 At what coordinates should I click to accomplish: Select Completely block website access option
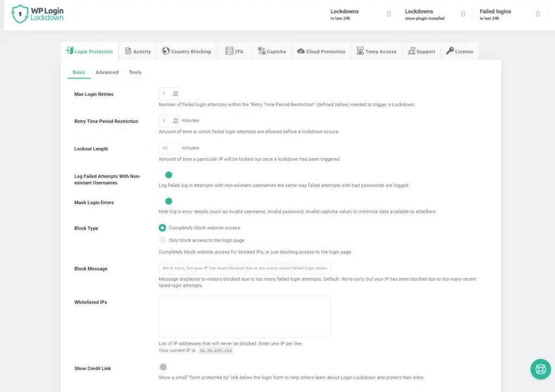[x=163, y=228]
